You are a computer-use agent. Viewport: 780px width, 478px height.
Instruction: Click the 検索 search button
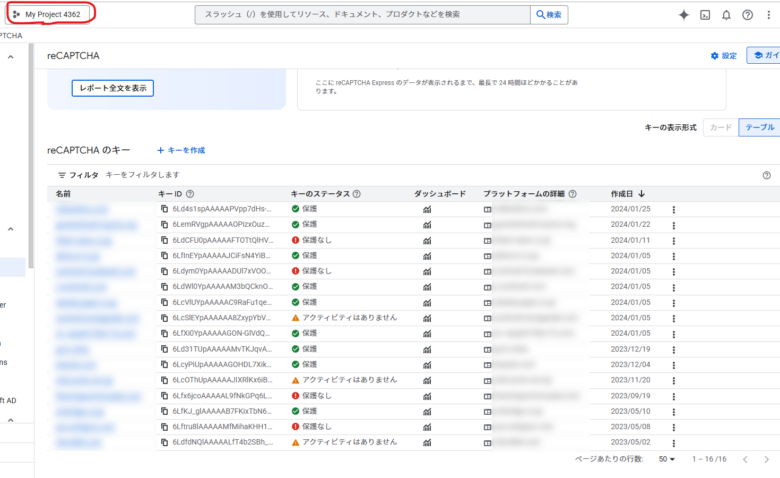(549, 14)
